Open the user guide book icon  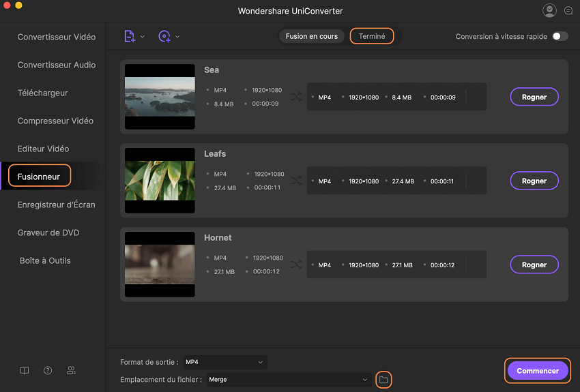25,371
